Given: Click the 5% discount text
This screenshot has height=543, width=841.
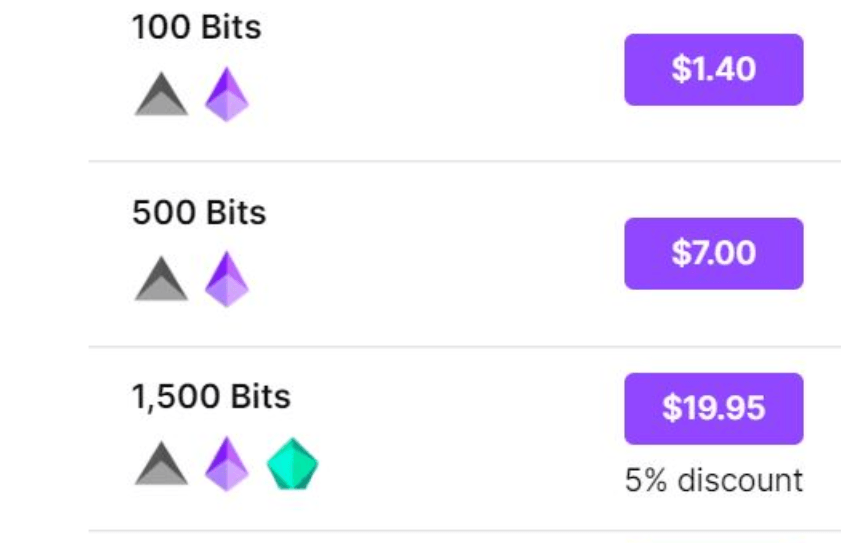Looking at the screenshot, I should pyautogui.click(x=714, y=480).
